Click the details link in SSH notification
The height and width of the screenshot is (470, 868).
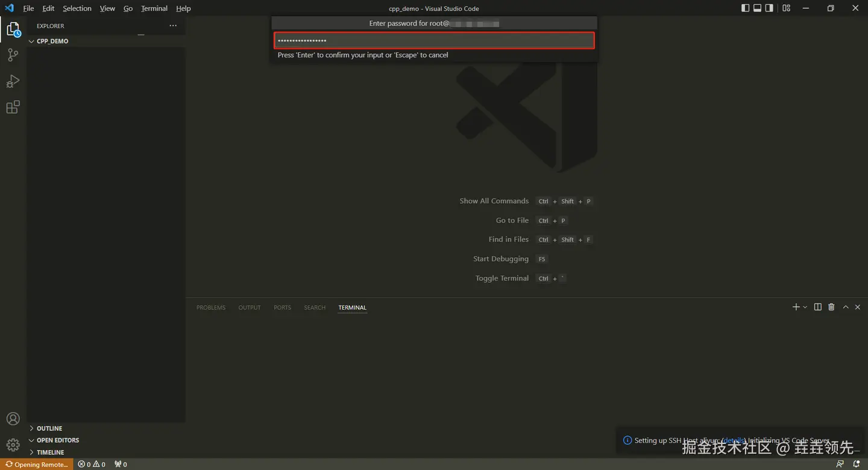coord(734,440)
